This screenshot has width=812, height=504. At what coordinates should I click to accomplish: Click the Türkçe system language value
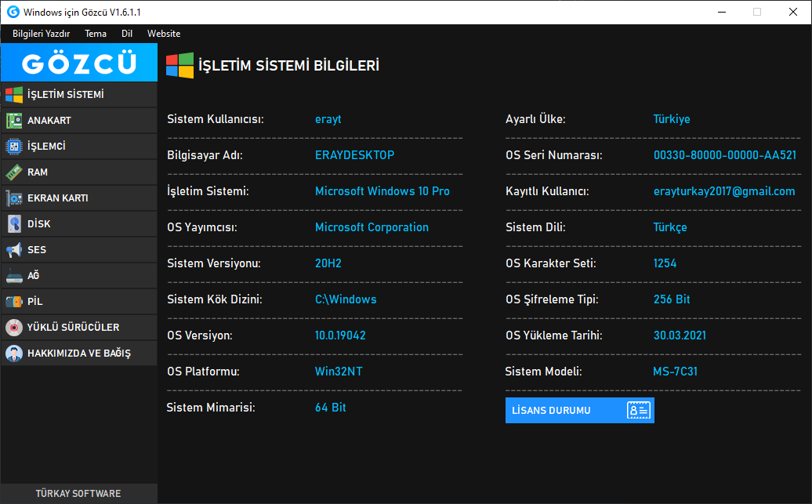(670, 227)
